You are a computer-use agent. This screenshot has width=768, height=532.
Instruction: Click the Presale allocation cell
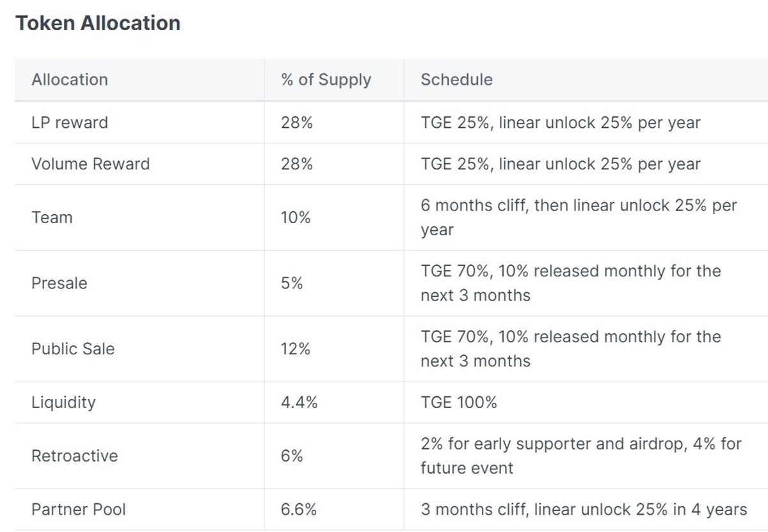tap(59, 283)
